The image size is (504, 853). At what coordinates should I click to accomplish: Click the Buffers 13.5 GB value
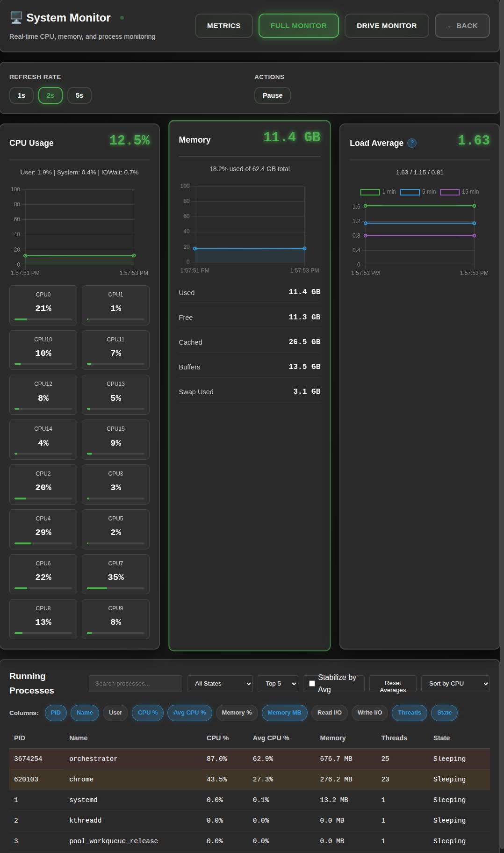[x=304, y=367]
